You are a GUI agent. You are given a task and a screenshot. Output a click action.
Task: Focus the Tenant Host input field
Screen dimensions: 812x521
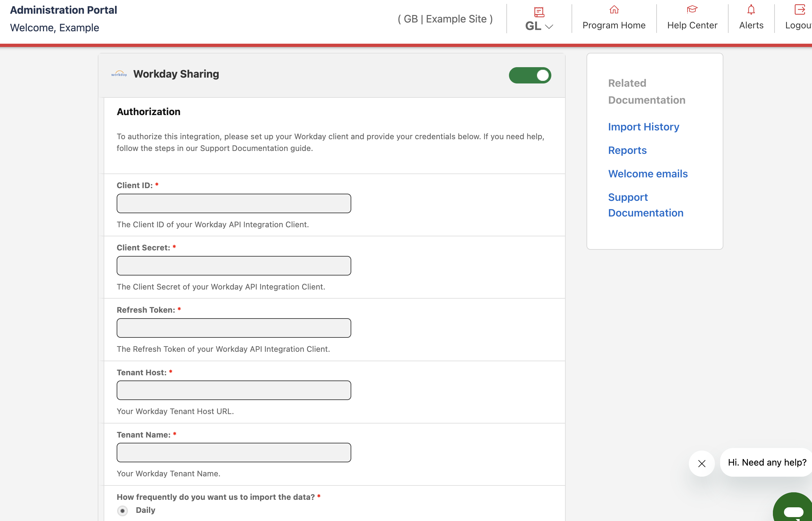tap(234, 390)
